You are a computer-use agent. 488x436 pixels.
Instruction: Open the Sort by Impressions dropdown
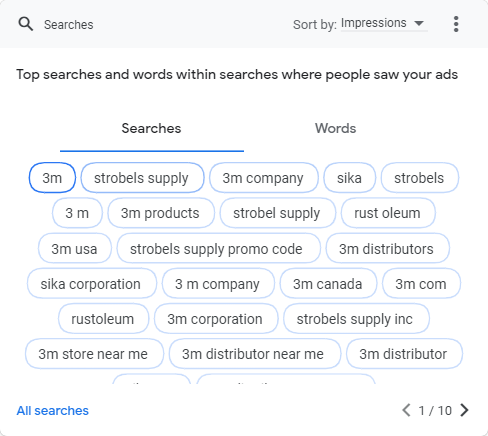(x=384, y=23)
